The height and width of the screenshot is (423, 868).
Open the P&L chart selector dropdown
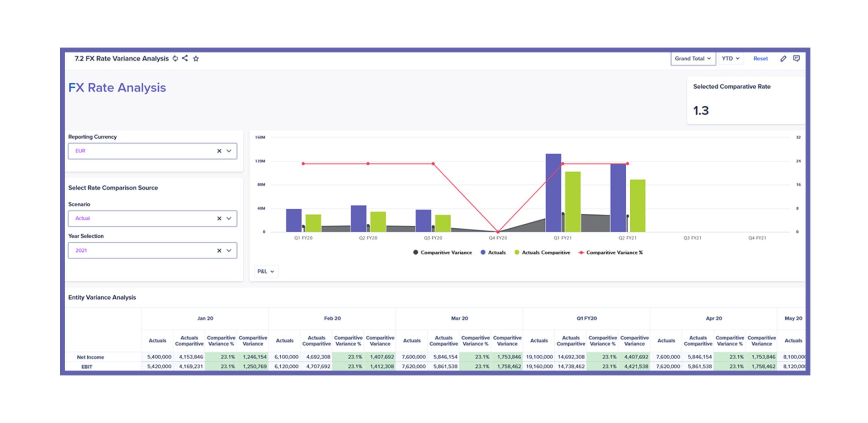pyautogui.click(x=266, y=272)
